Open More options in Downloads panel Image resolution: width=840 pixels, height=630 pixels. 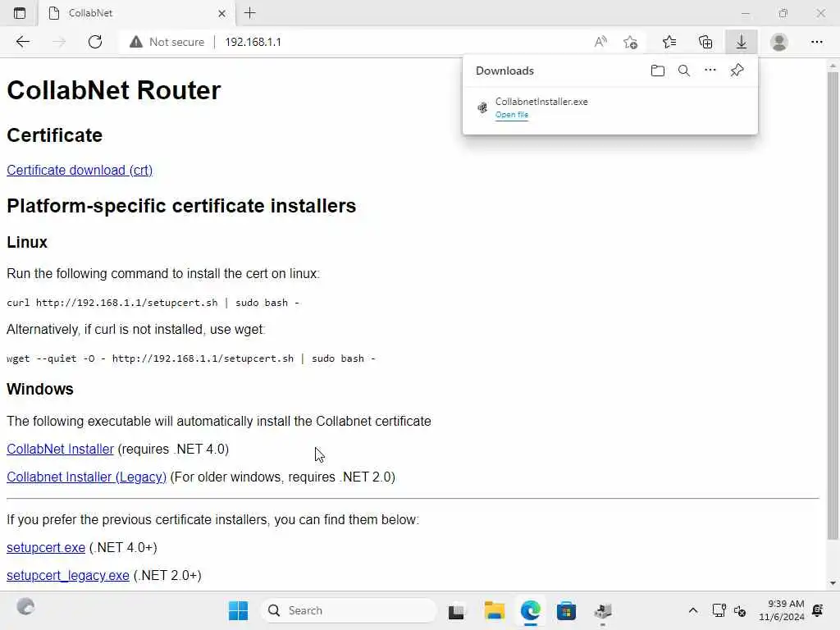tap(710, 71)
